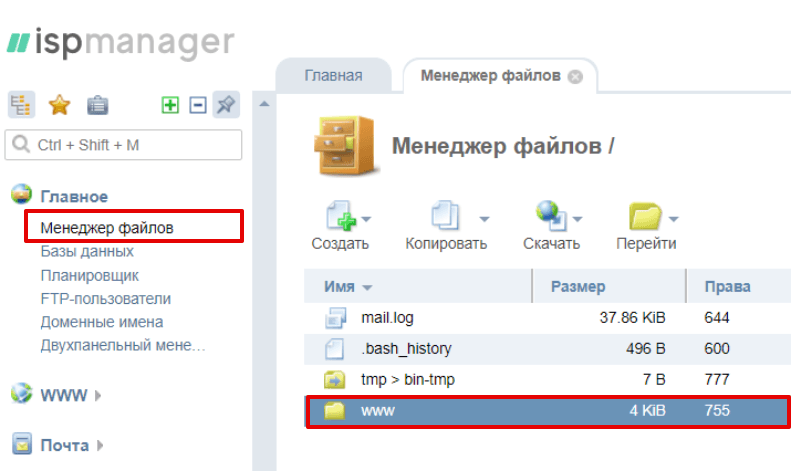The height and width of the screenshot is (471, 791).
Task: Open Менеджер файлов in sidebar
Action: [x=107, y=227]
